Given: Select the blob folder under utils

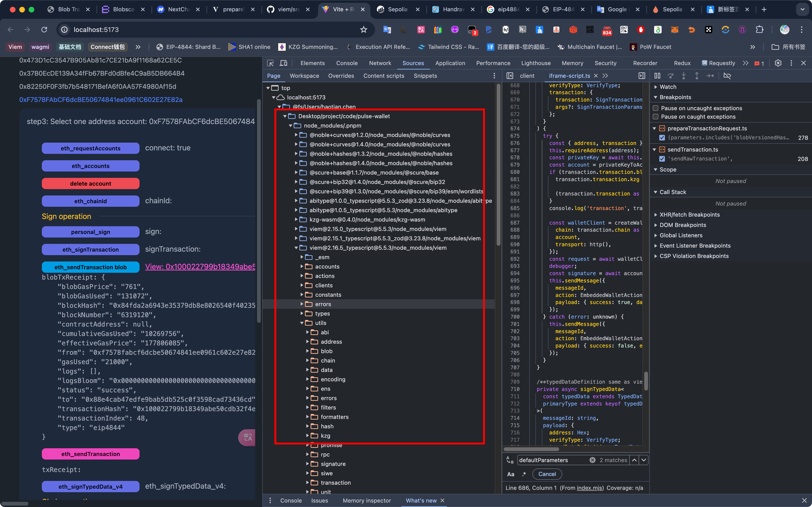Looking at the screenshot, I should click(327, 351).
